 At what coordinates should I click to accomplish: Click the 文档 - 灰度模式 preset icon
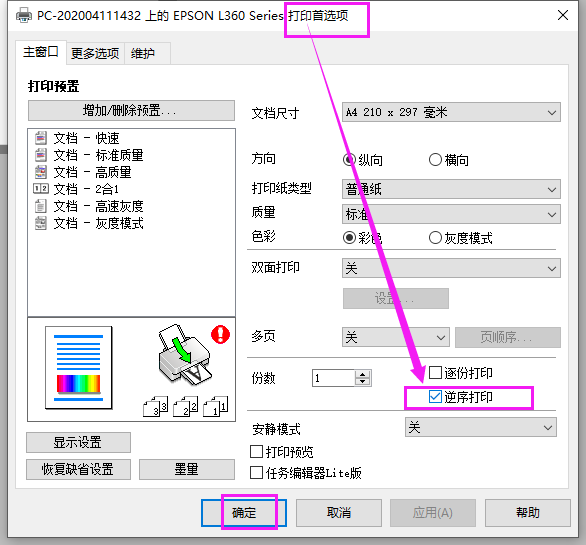tap(41, 223)
